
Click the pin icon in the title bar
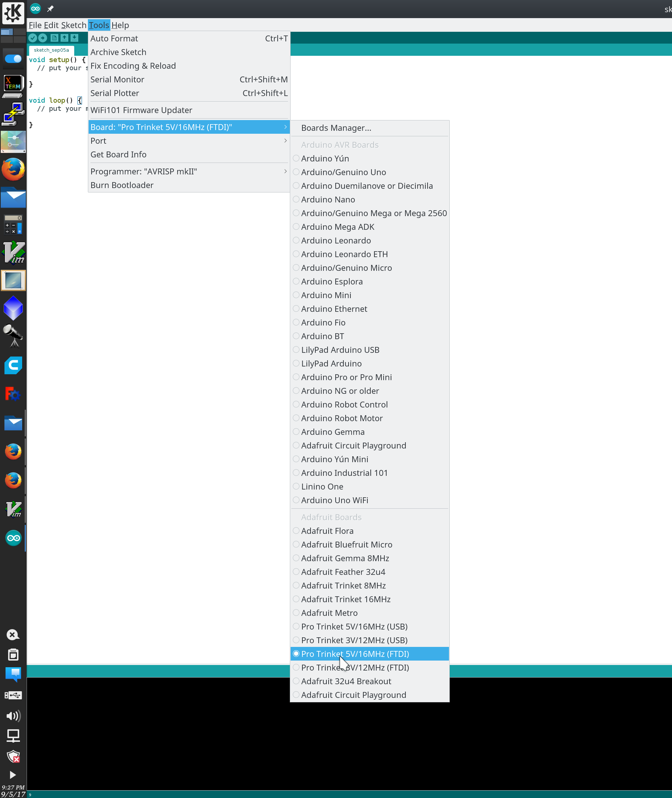coord(50,8)
